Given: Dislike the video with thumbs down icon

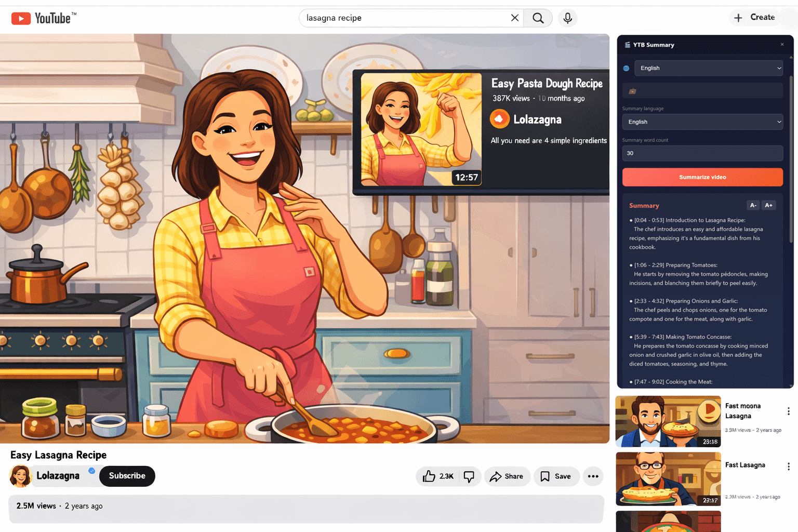Looking at the screenshot, I should coord(469,476).
